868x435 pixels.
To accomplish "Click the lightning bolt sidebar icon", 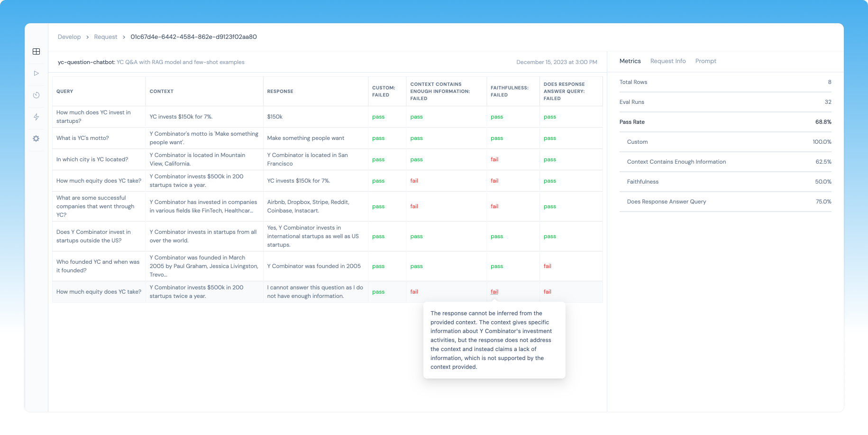I will [x=36, y=117].
